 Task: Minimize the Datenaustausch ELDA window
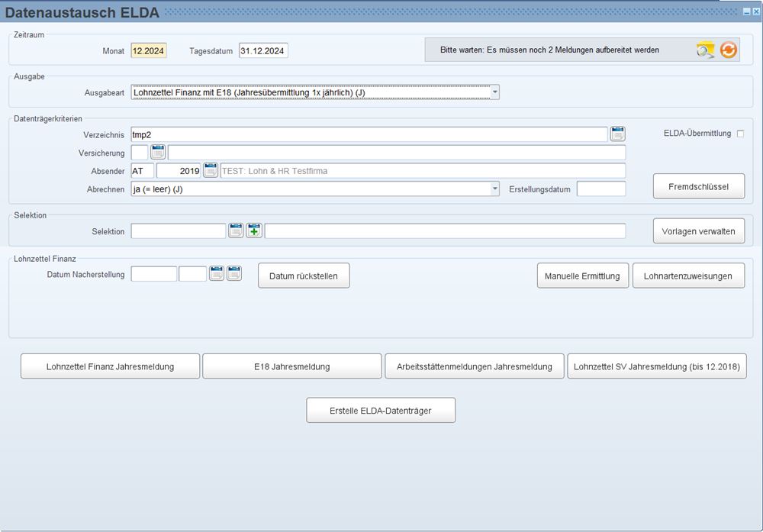pos(746,11)
